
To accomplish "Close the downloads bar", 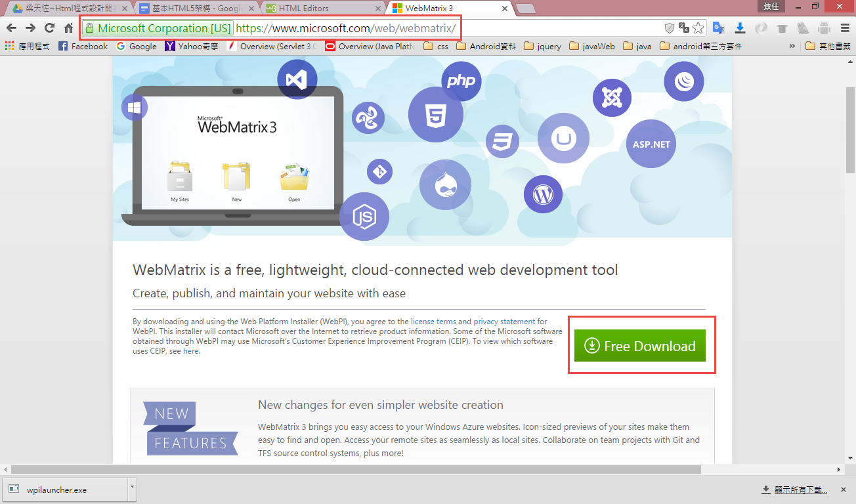I will click(x=844, y=490).
